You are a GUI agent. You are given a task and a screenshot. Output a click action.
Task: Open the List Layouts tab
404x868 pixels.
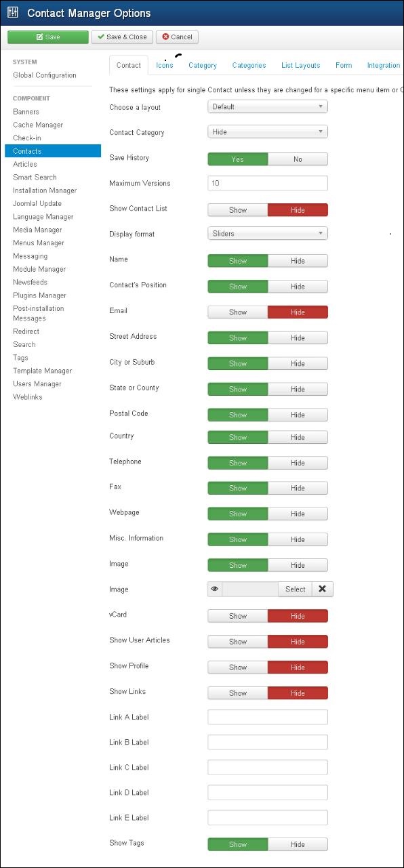[x=300, y=65]
